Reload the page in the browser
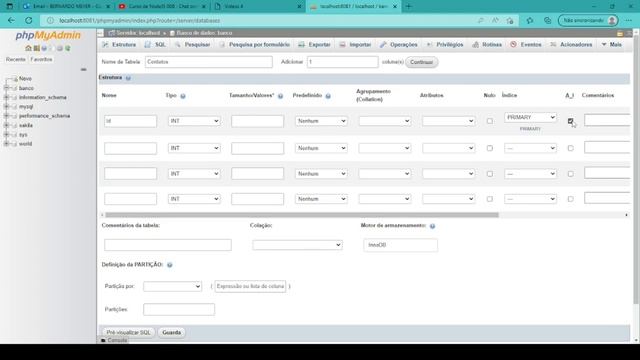640x360 pixels. pyautogui.click(x=29, y=20)
